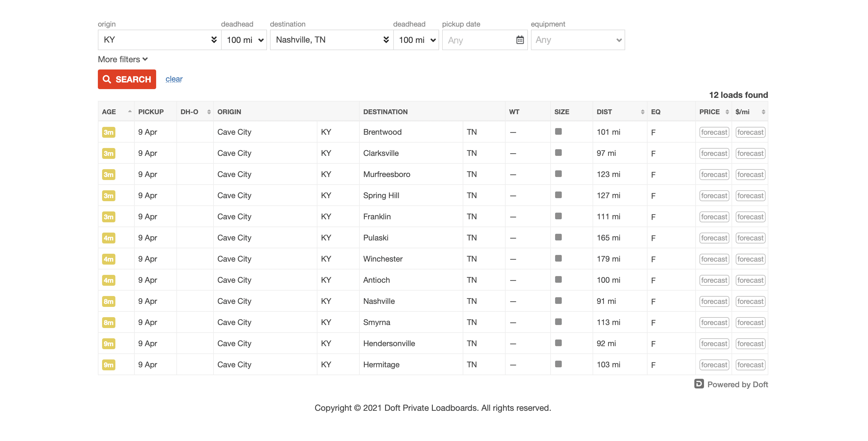Screen dimensions: 868x441
Task: Click PRICE forecast for Brentwood load
Action: (714, 132)
